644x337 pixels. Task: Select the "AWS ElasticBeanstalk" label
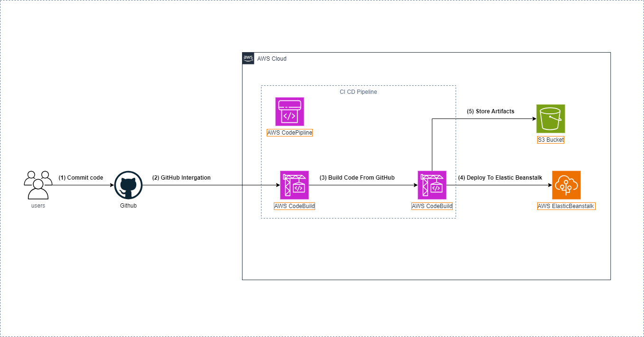click(566, 206)
